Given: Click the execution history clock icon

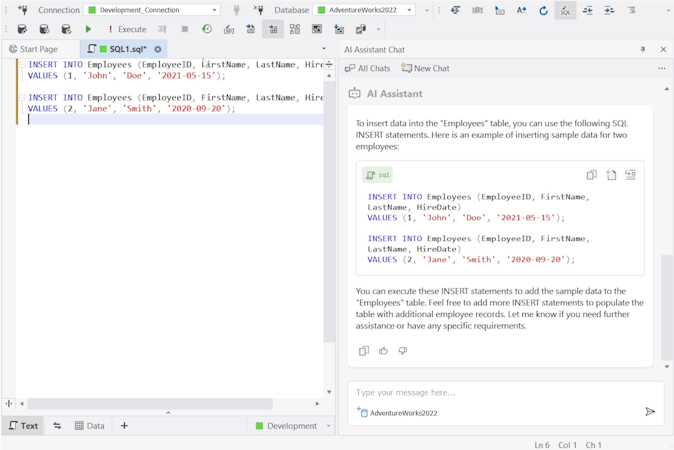Looking at the screenshot, I should click(x=207, y=30).
